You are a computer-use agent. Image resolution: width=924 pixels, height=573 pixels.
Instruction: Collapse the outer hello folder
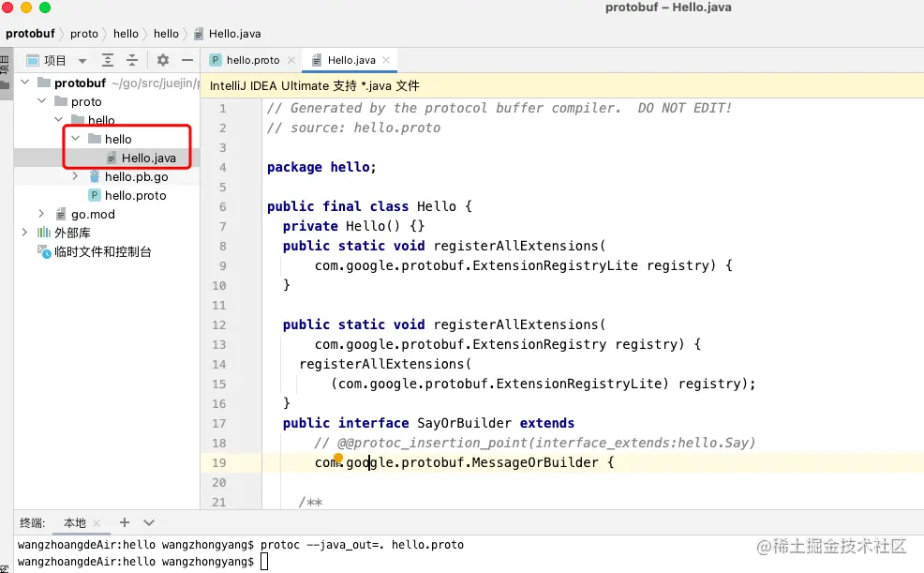(58, 119)
